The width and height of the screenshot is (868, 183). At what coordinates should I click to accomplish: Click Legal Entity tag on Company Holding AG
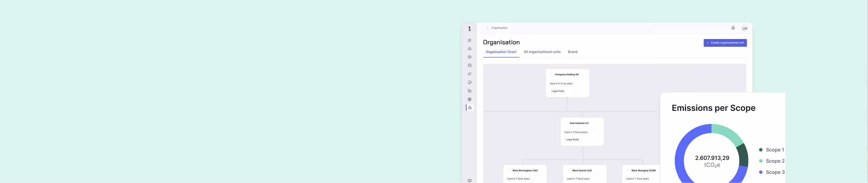(x=558, y=91)
